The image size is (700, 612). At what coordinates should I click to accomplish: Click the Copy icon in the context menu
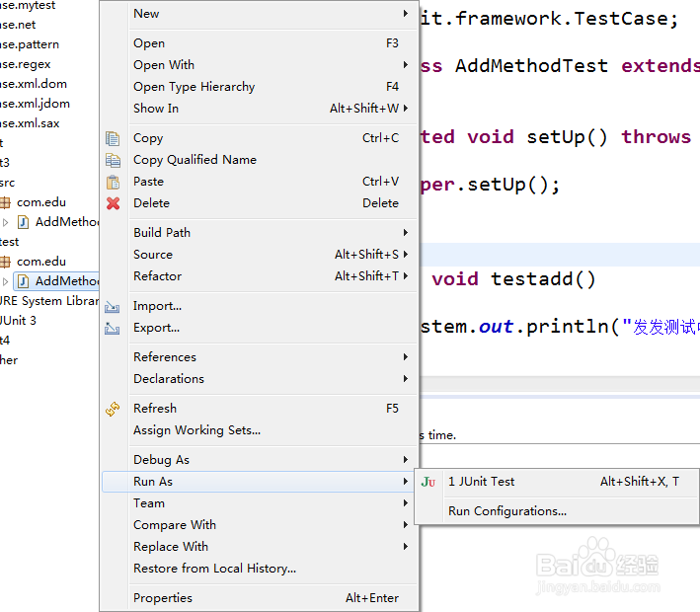(x=113, y=138)
